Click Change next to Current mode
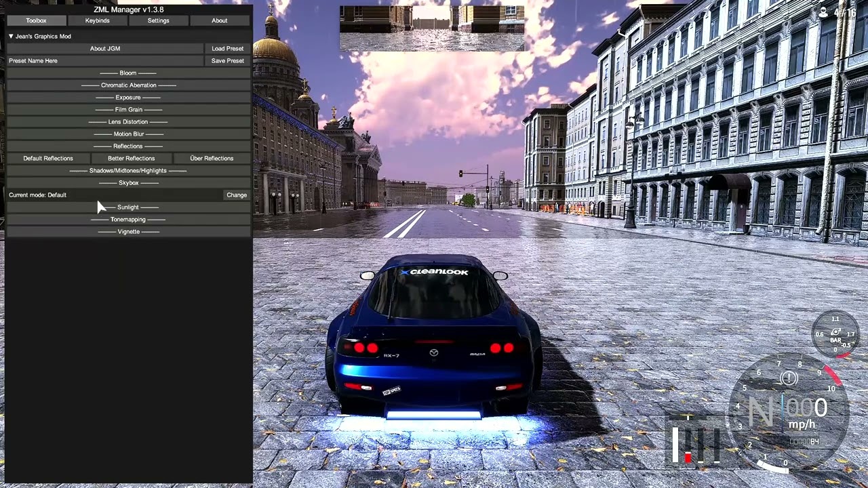The image size is (868, 488). point(237,195)
